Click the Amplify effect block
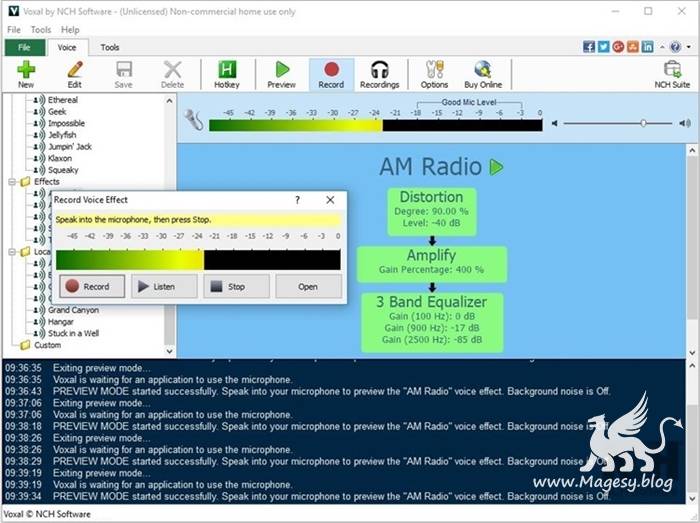Screen dimensions: 700x523 (432, 264)
